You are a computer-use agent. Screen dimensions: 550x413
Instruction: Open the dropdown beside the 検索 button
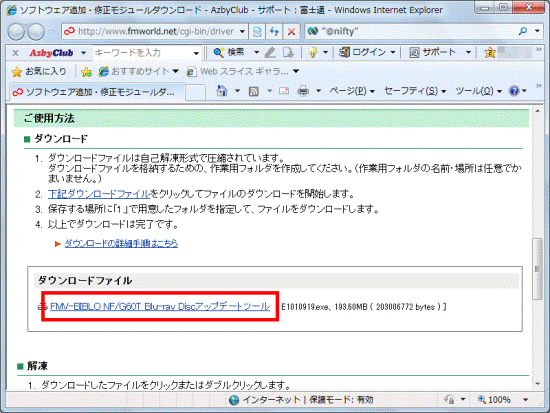click(x=256, y=53)
